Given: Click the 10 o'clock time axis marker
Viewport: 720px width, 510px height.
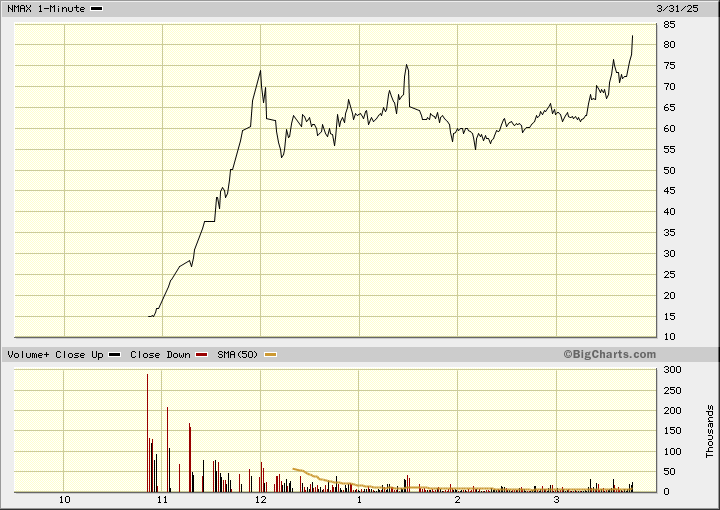Looking at the screenshot, I should click(x=64, y=499).
